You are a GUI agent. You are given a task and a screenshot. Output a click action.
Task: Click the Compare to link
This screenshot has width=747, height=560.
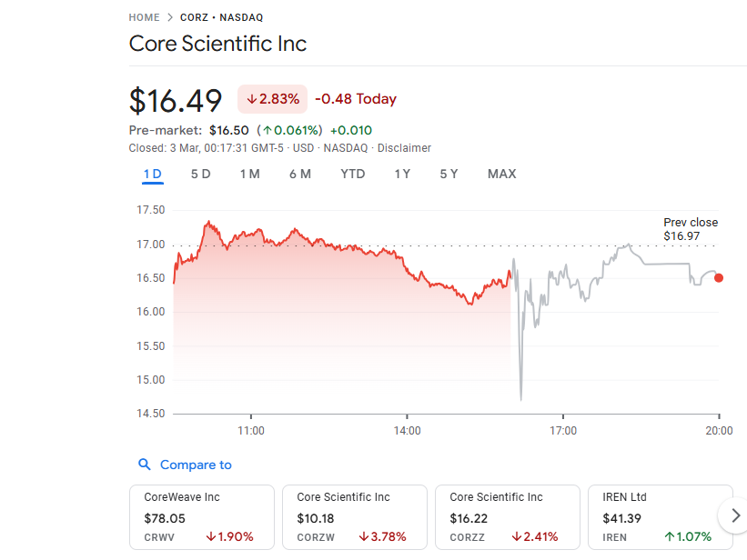point(196,465)
